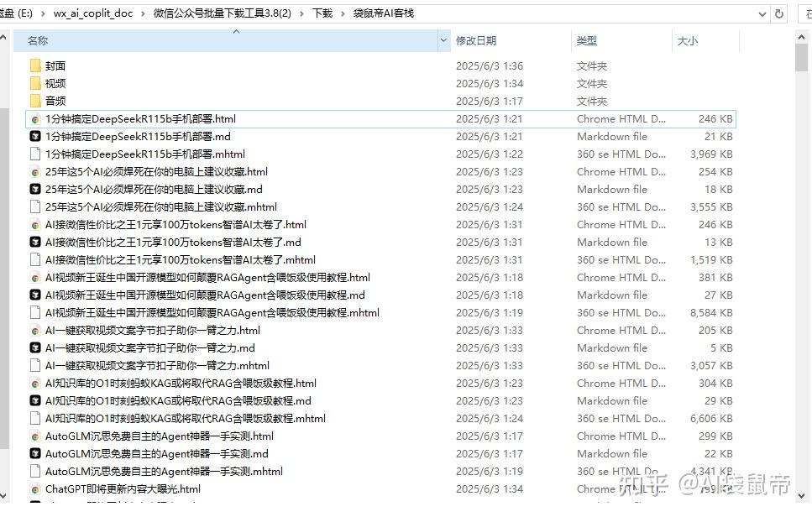Select the 视频 folder icon
812x517 pixels.
(x=35, y=83)
